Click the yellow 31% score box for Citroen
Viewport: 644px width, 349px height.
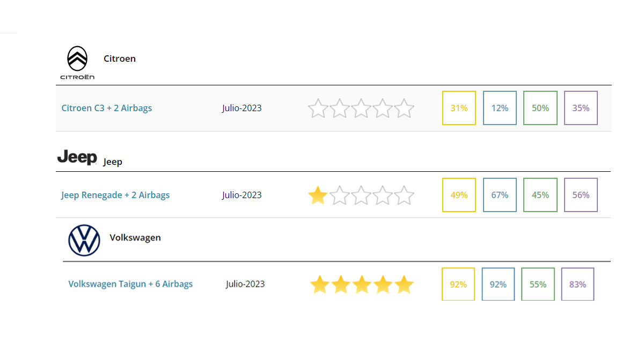(459, 108)
